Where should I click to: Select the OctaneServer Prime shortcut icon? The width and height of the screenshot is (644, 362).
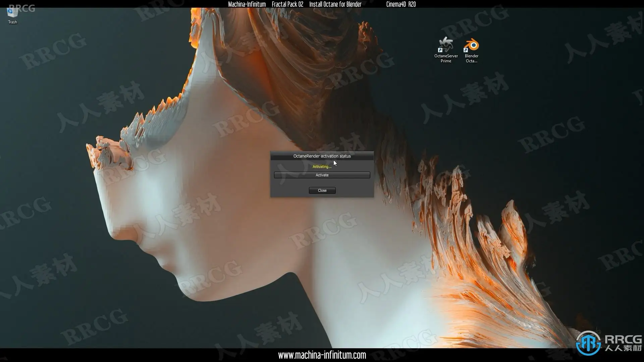pyautogui.click(x=446, y=45)
